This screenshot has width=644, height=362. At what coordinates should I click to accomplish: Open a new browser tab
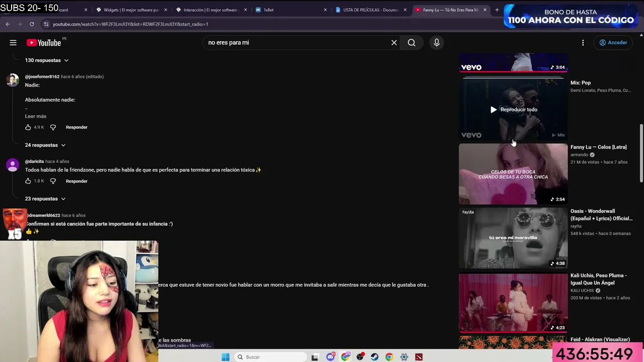click(x=497, y=10)
